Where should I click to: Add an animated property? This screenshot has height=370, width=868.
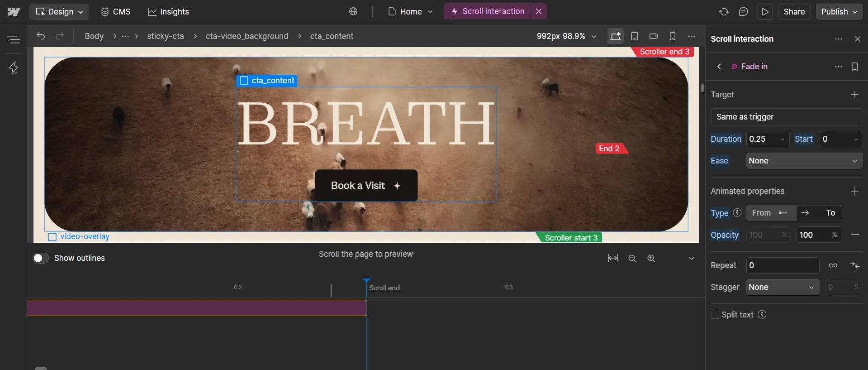point(855,191)
